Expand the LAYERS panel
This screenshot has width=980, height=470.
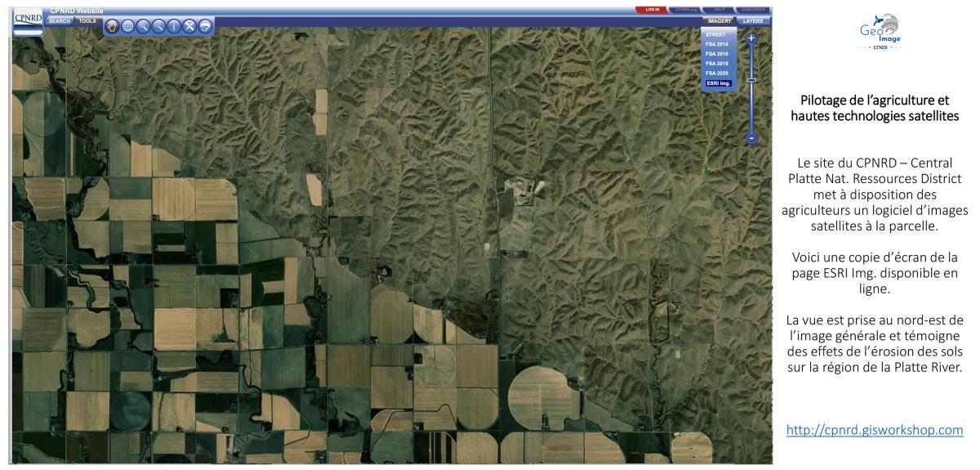coord(754,20)
